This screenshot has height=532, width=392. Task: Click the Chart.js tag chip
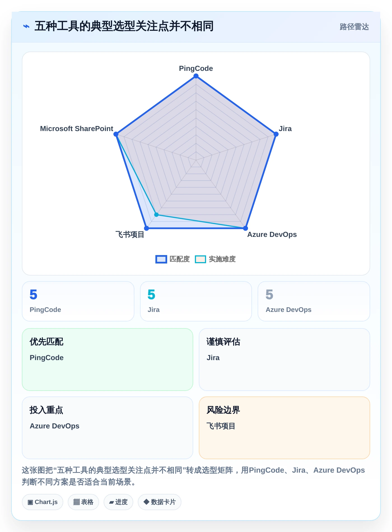tap(43, 502)
